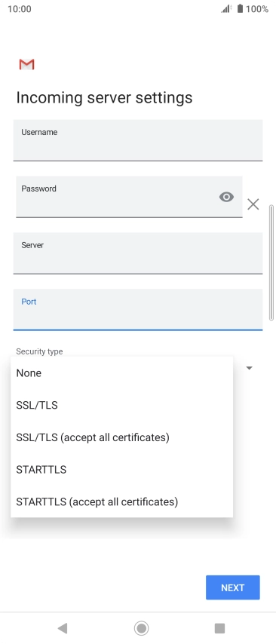The image size is (276, 644).
Task: Collapse the Security type dropdown arrow
Action: [x=250, y=368]
